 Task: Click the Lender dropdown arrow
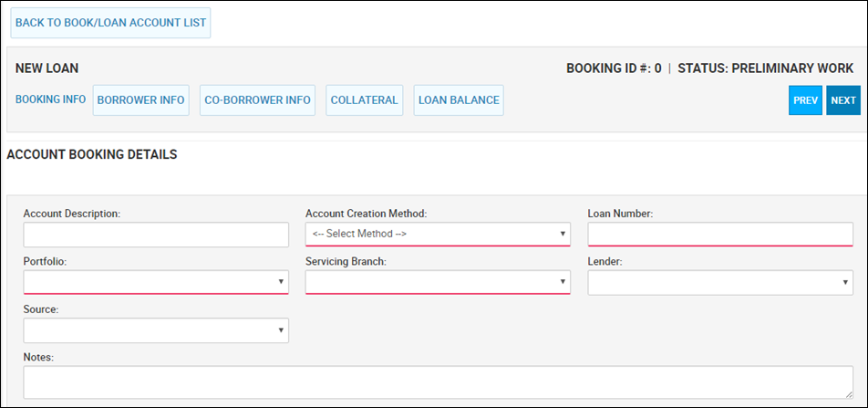click(845, 283)
